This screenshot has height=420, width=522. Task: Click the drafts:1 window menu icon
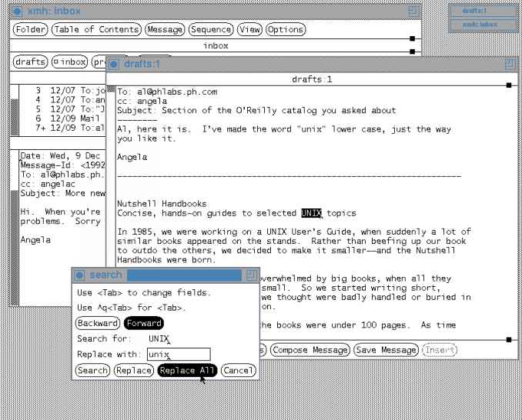tap(114, 65)
